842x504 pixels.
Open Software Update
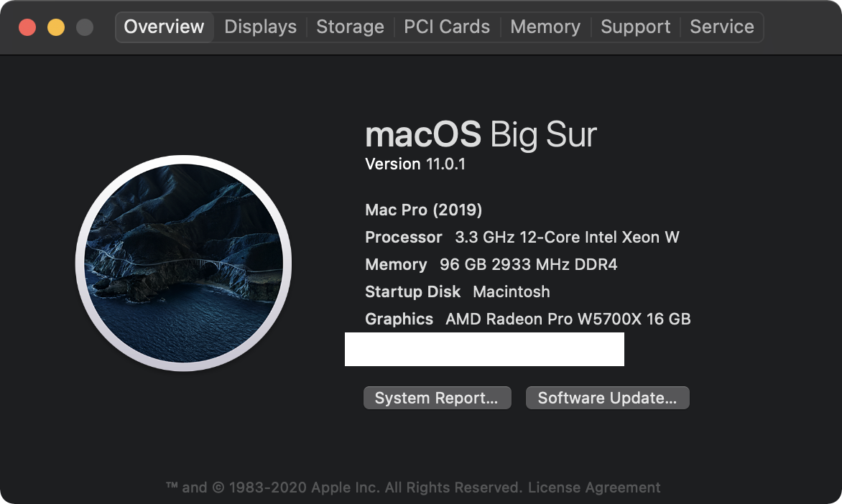click(607, 398)
